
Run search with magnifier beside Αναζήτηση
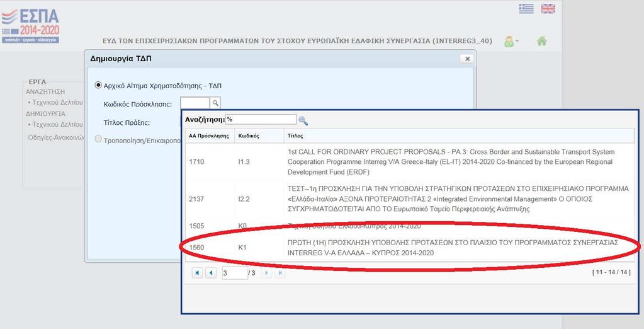click(303, 120)
